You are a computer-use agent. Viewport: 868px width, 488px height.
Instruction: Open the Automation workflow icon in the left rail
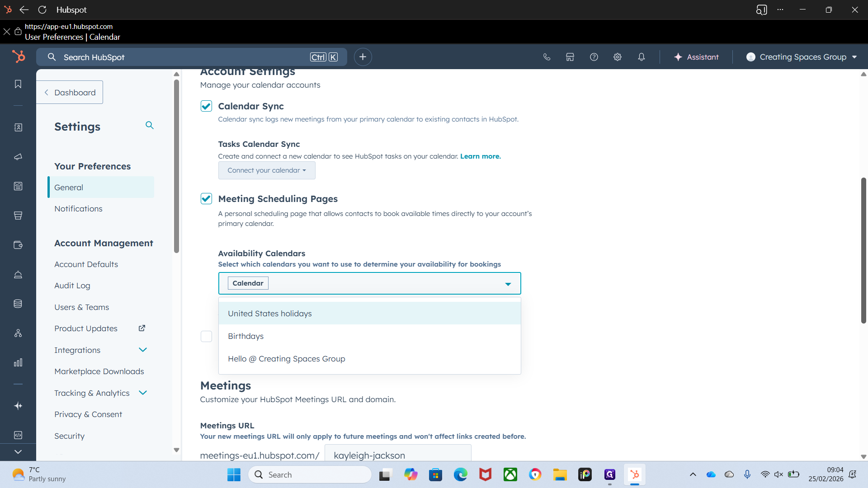coord(18,333)
